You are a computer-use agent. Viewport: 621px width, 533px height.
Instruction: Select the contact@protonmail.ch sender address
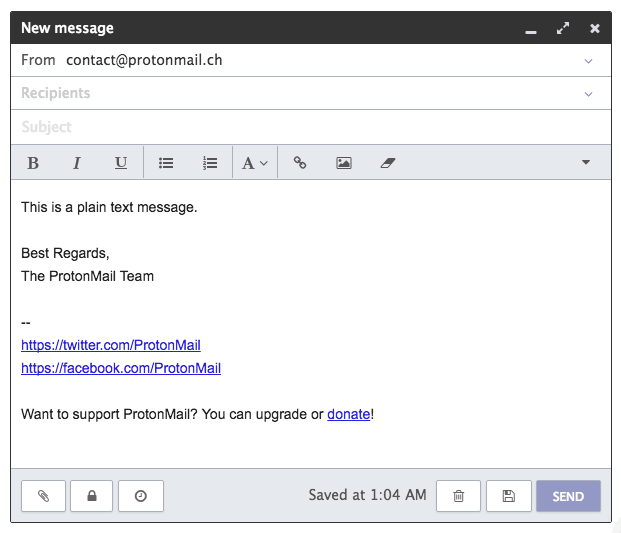[144, 60]
